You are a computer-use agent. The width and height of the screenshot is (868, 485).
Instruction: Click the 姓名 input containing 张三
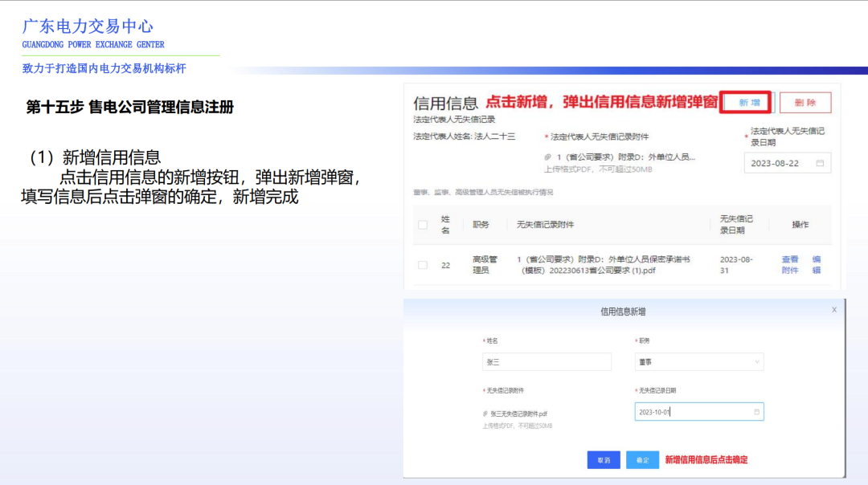(549, 361)
